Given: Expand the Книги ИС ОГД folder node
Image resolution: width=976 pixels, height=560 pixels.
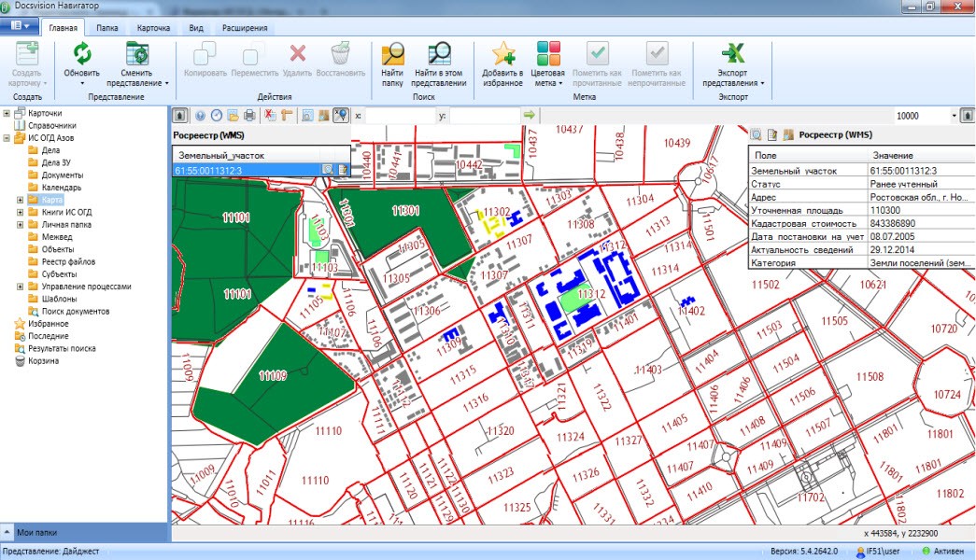Looking at the screenshot, I should (20, 212).
